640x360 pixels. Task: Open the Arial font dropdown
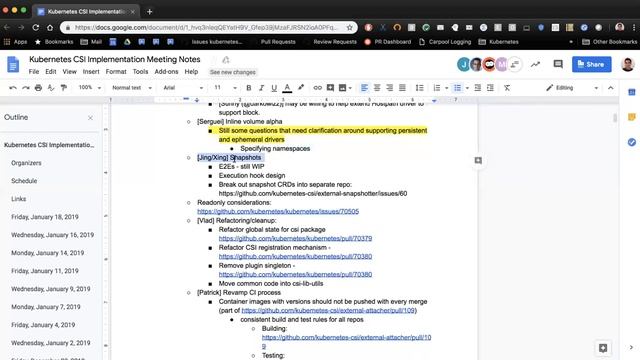point(183,88)
